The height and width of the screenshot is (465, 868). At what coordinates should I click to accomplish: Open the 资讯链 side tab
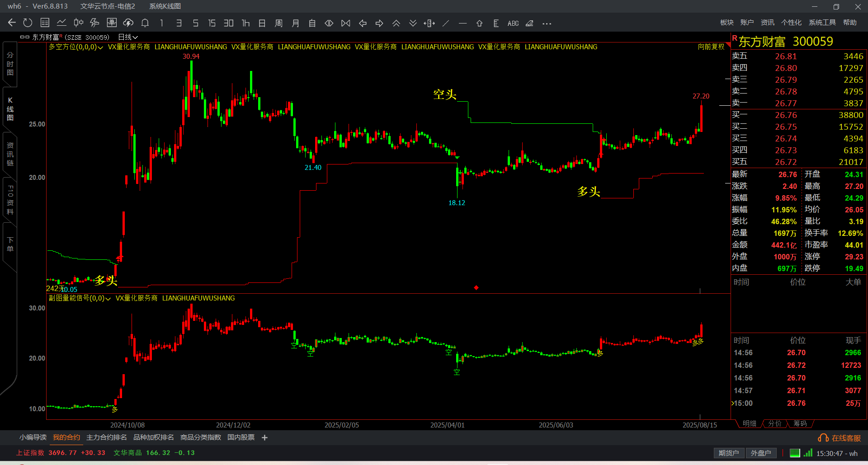(x=10, y=154)
